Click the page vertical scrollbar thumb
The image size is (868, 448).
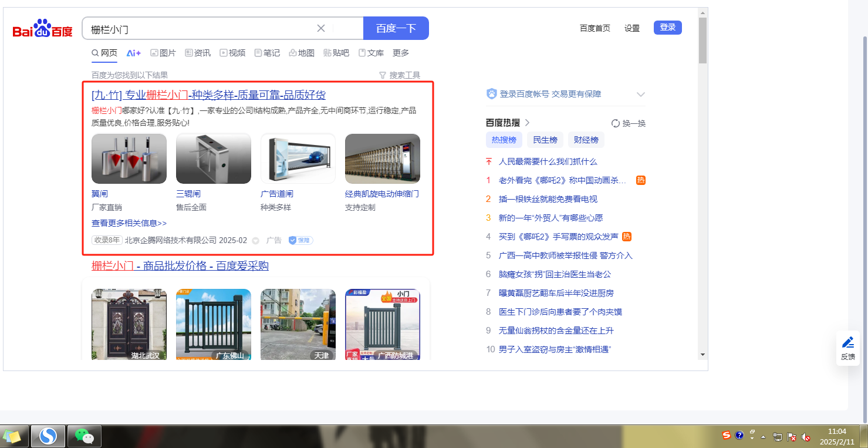click(702, 40)
